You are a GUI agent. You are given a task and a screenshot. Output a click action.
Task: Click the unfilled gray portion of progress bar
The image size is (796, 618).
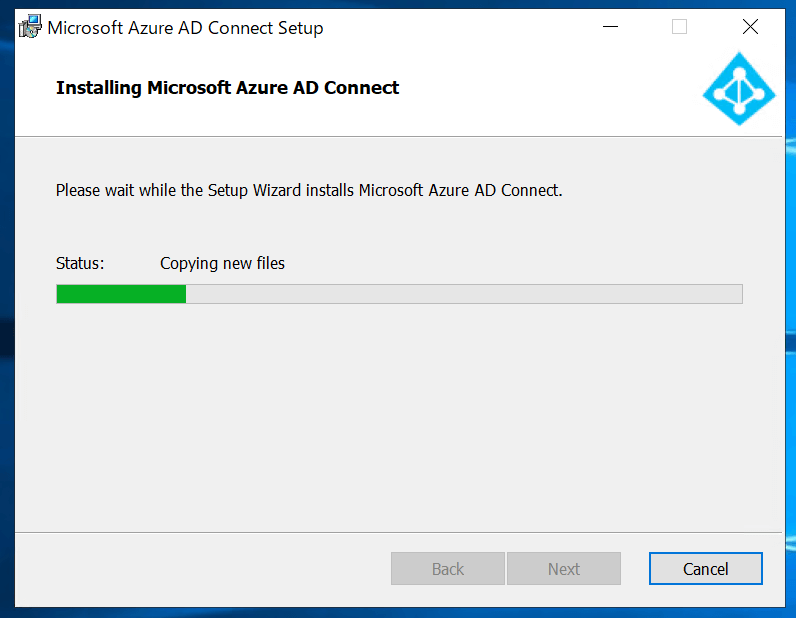464,294
